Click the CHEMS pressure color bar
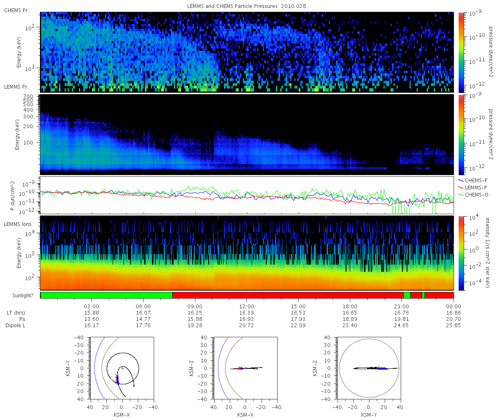504x420 pixels. (x=461, y=52)
